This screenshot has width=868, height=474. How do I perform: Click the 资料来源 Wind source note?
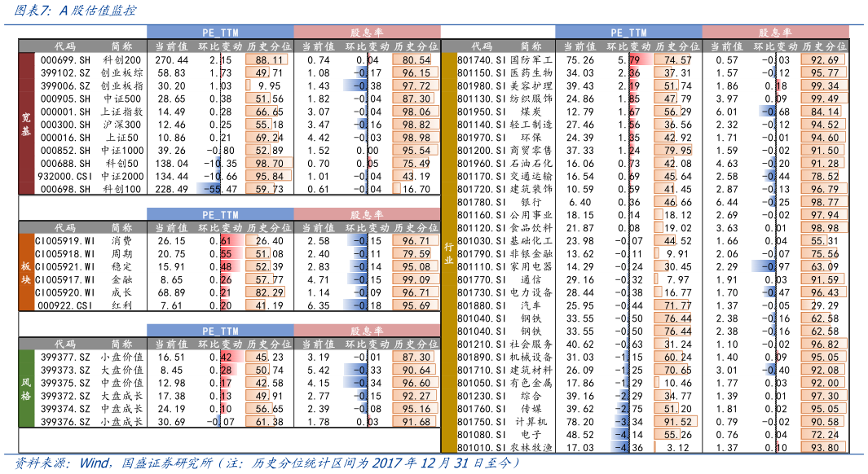(261, 463)
